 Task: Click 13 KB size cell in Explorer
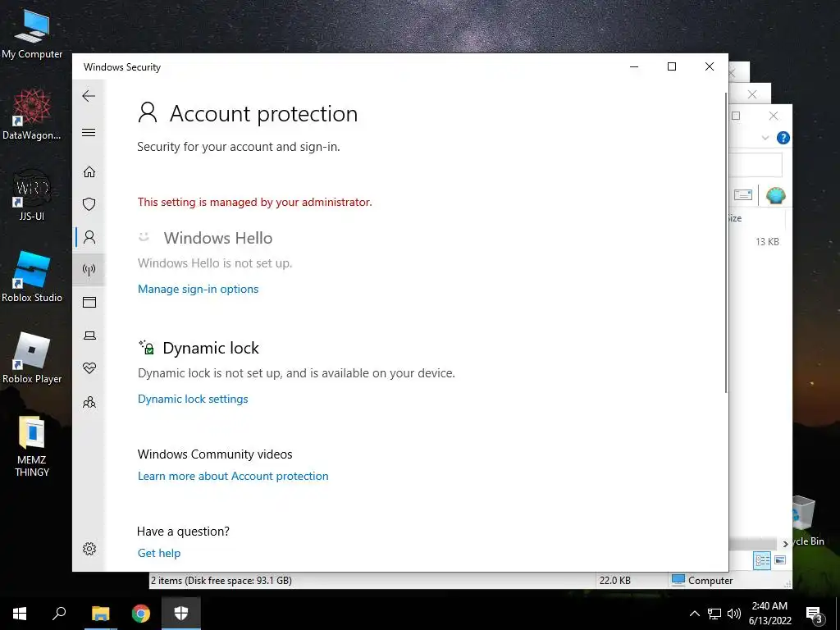point(767,242)
